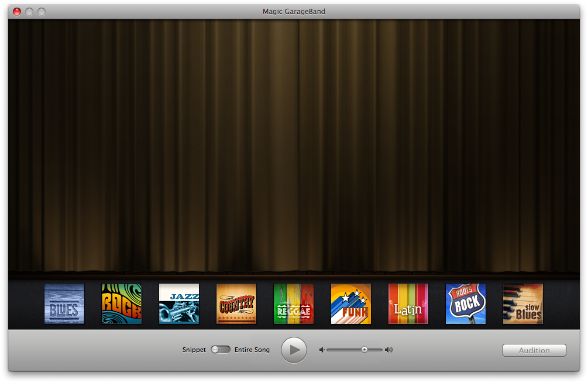
Task: Choose the Roots Rock genre icon
Action: 466,303
